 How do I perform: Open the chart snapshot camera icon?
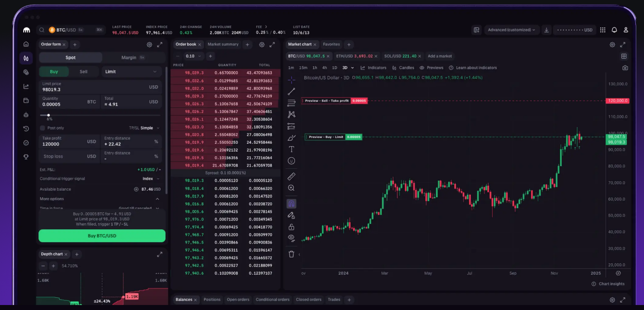[x=624, y=67]
